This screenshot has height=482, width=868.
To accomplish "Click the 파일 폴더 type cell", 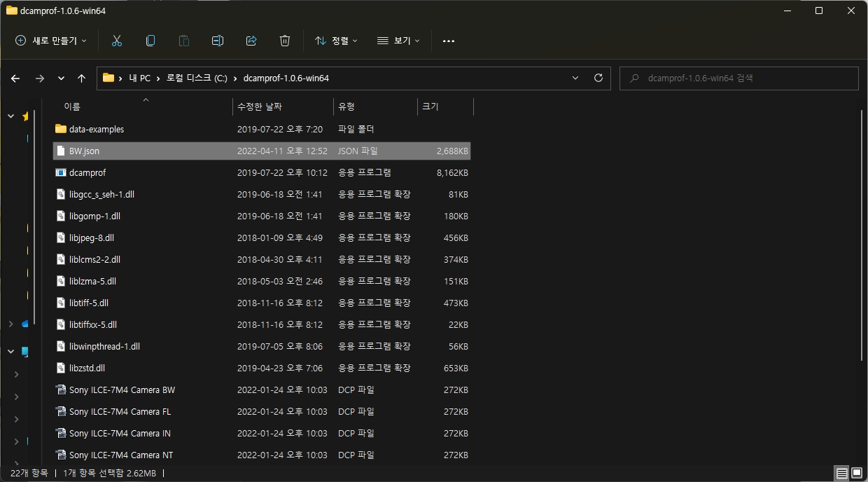I will (x=356, y=129).
